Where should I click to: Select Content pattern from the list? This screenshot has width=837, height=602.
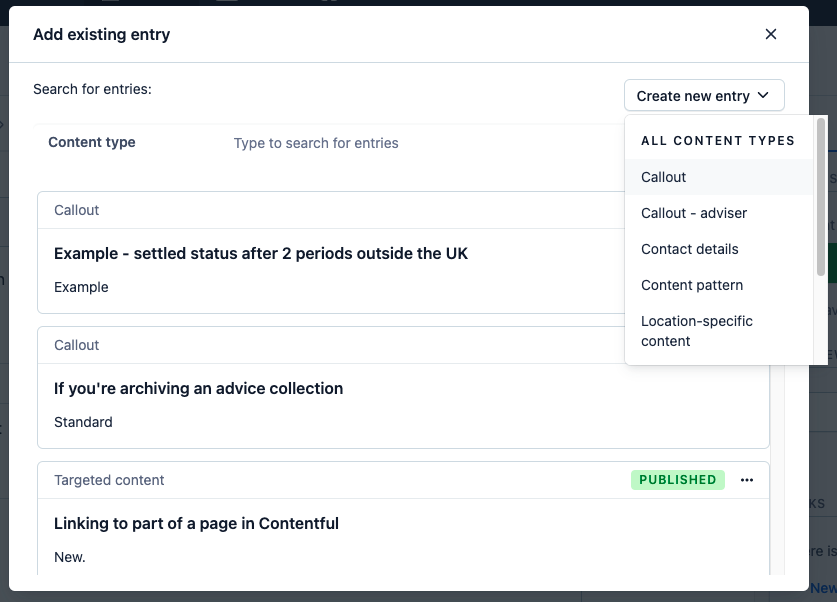692,285
